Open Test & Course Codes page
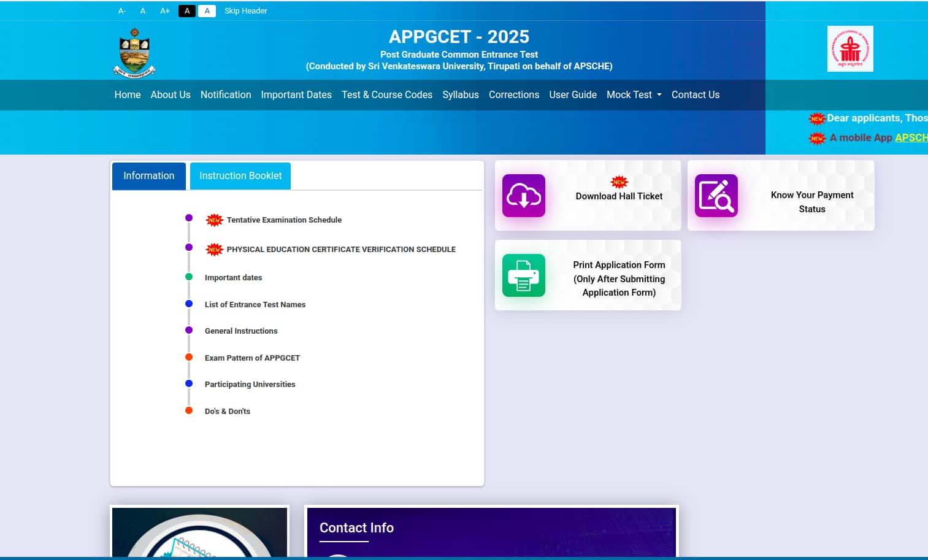This screenshot has height=560, width=928. pos(387,94)
